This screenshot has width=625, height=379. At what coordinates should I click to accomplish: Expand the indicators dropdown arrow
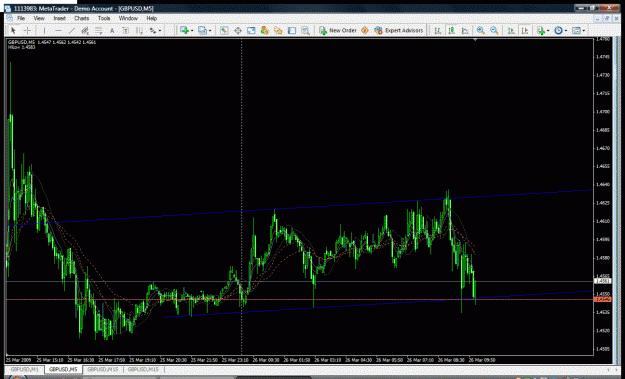pos(548,31)
